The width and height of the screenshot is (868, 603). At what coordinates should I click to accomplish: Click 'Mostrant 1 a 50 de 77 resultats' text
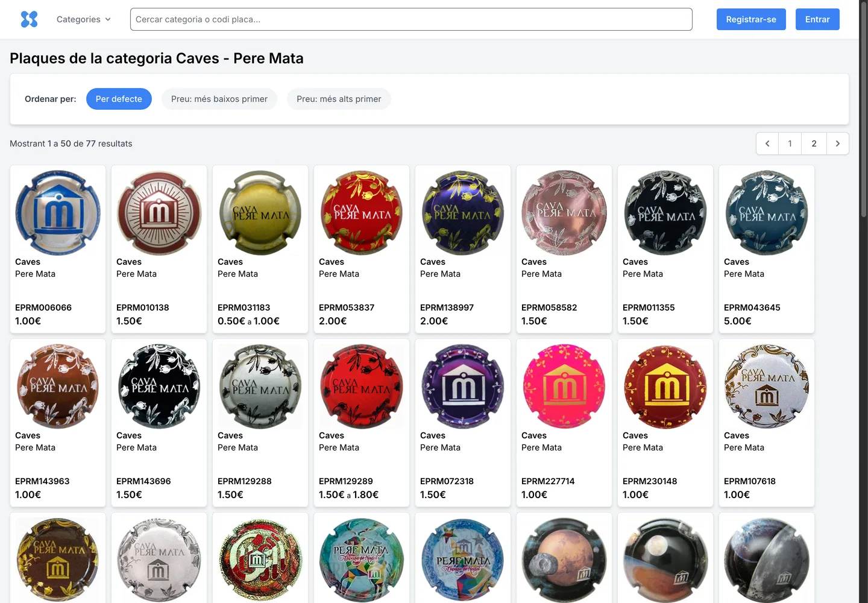click(71, 144)
